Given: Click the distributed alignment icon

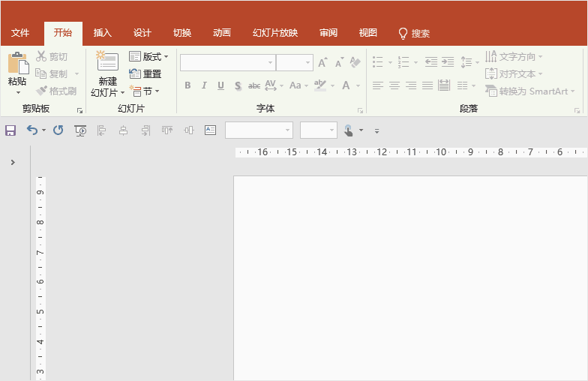Looking at the screenshot, I should tap(444, 85).
